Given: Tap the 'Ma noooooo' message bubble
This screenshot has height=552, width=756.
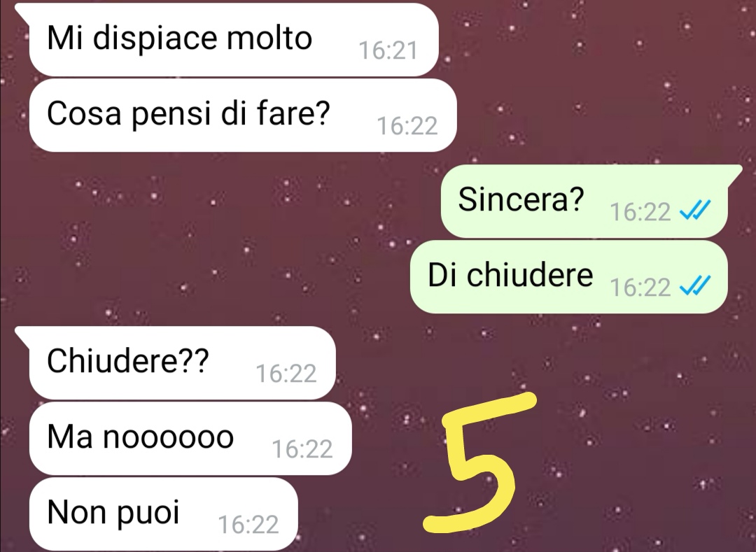Looking at the screenshot, I should point(190,439).
